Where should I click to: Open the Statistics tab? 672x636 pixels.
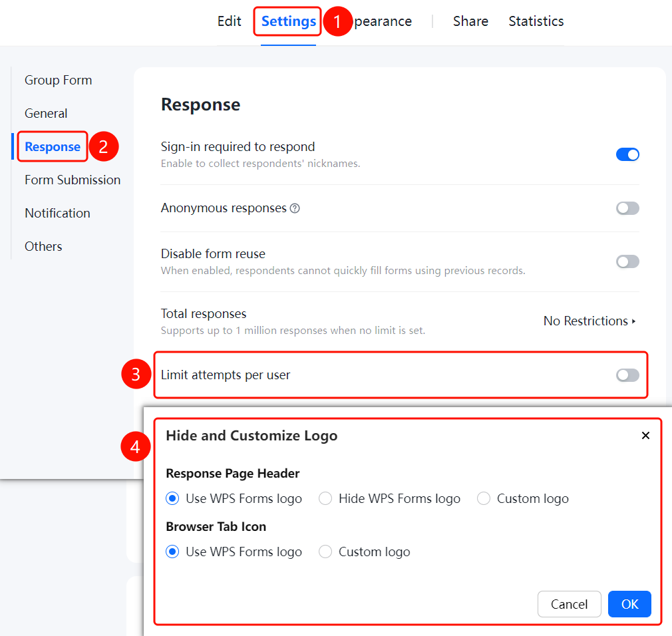click(536, 21)
